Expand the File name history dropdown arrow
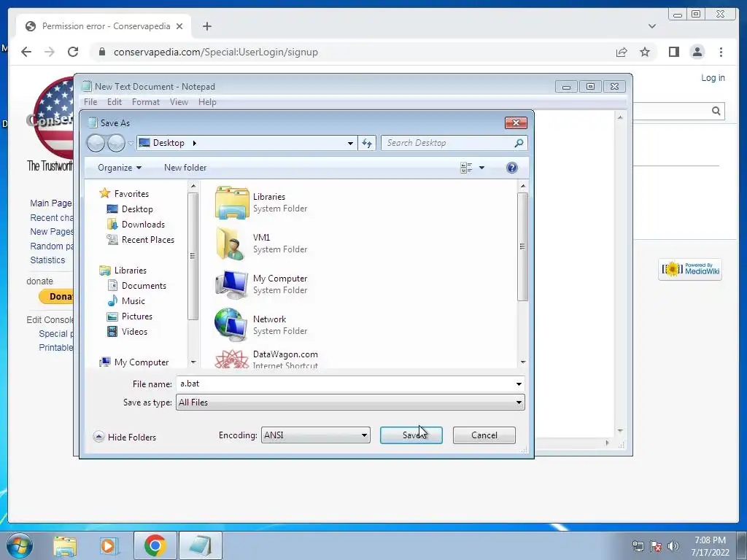 click(x=519, y=384)
